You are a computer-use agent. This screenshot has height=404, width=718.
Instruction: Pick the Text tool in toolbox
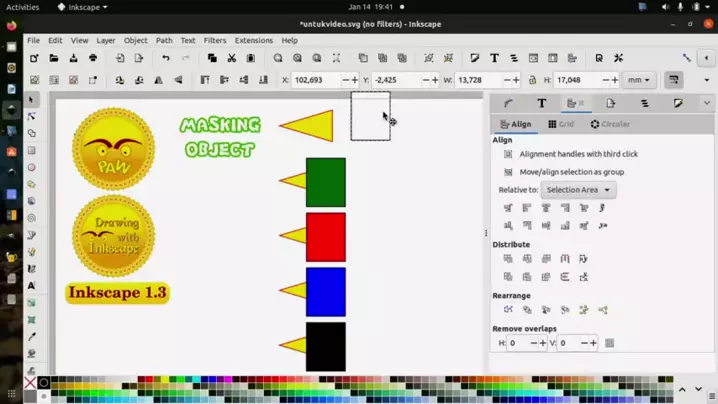click(32, 286)
